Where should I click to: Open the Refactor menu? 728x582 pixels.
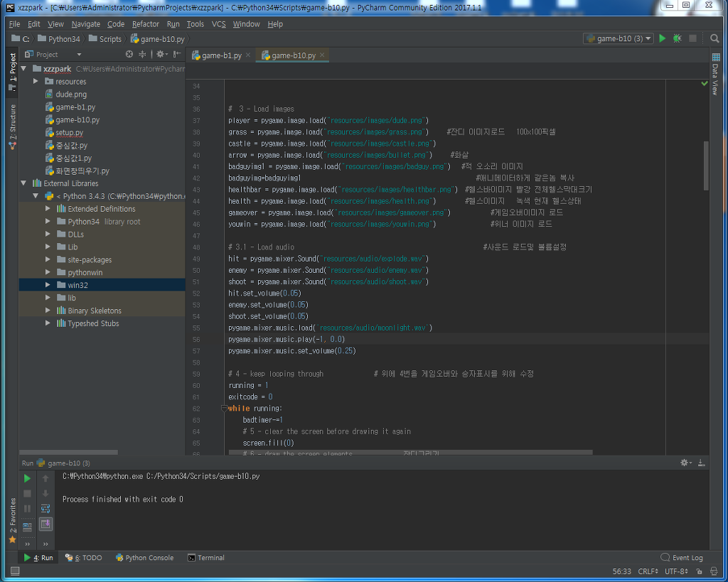[x=146, y=23]
